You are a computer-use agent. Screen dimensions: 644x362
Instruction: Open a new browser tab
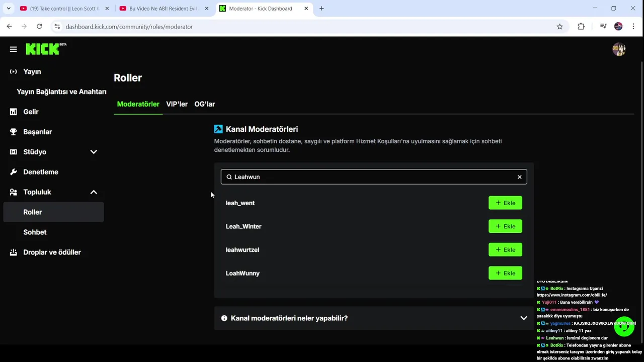[321, 9]
